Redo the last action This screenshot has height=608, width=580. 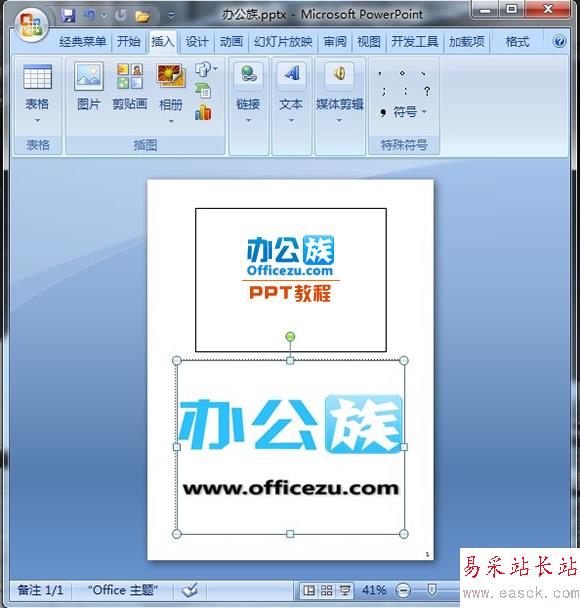tap(121, 15)
